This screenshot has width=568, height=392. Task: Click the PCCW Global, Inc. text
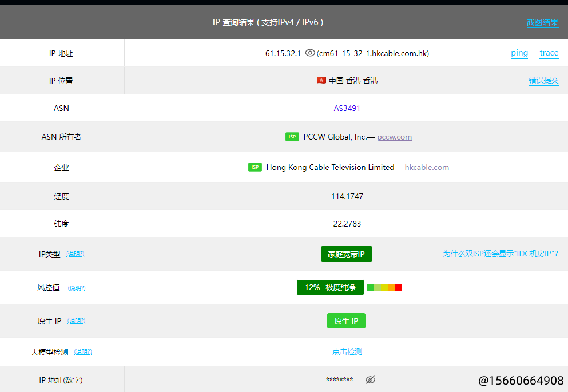tap(335, 137)
